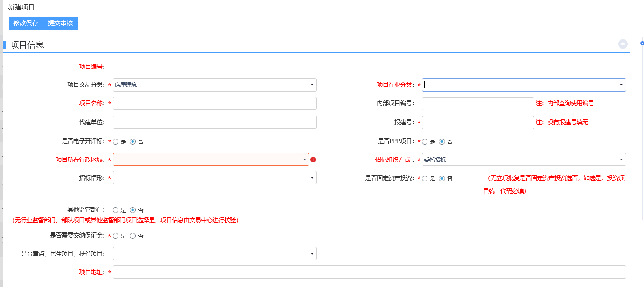Select 是 for 是否电子开评标
644x287 pixels.
coord(116,142)
